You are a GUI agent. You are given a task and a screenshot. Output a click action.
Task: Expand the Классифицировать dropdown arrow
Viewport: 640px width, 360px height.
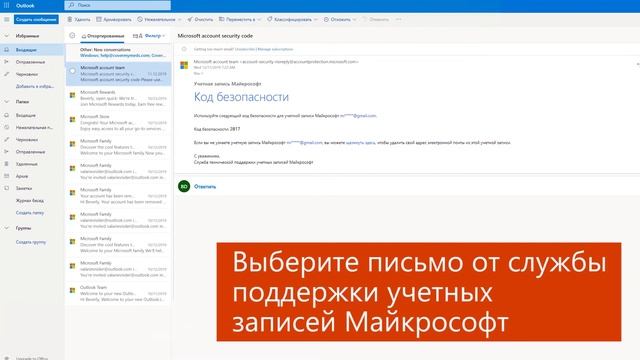[316, 19]
